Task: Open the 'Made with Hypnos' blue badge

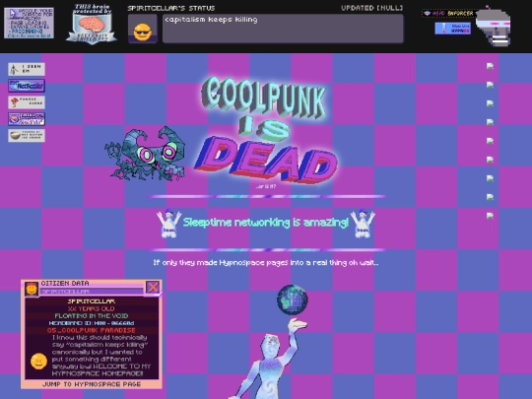Action: tap(453, 29)
